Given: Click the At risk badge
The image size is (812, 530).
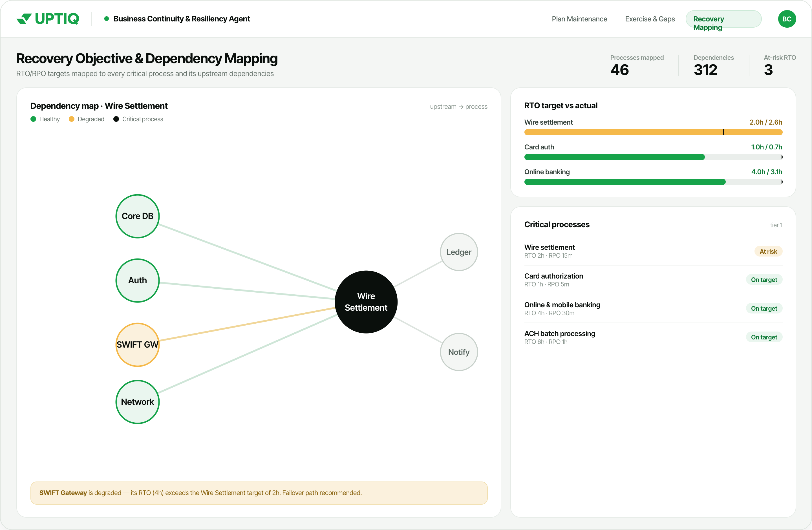Looking at the screenshot, I should (768, 251).
